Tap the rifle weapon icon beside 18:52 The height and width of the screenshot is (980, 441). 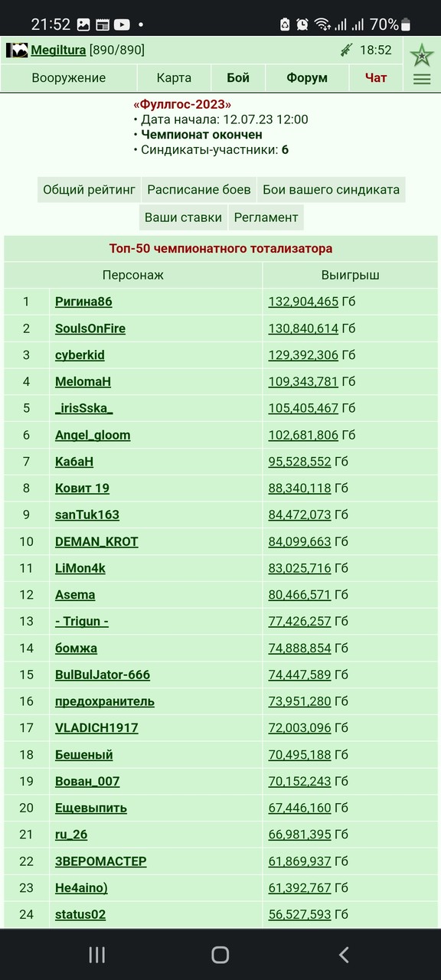pos(346,51)
